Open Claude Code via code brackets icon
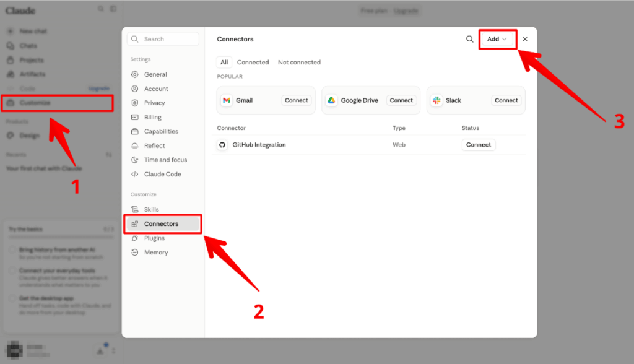This screenshot has width=634, height=364. point(134,175)
